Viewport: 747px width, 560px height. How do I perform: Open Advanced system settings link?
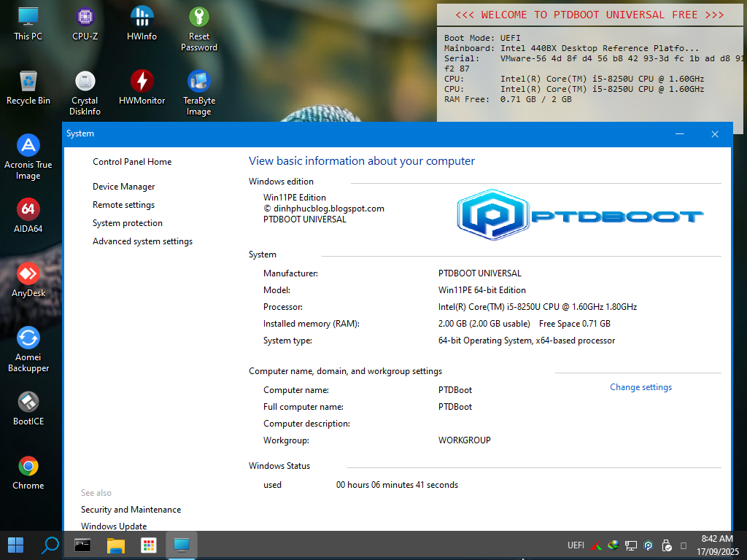tap(142, 241)
